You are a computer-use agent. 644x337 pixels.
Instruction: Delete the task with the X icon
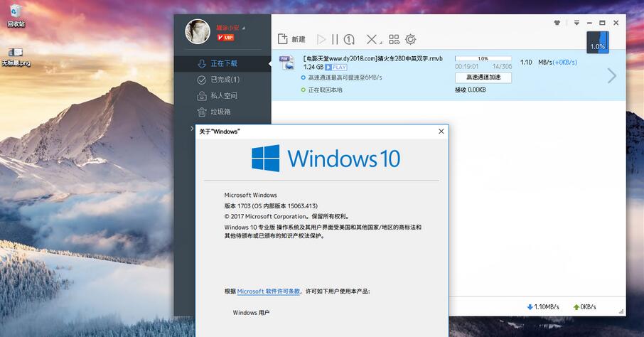[371, 39]
